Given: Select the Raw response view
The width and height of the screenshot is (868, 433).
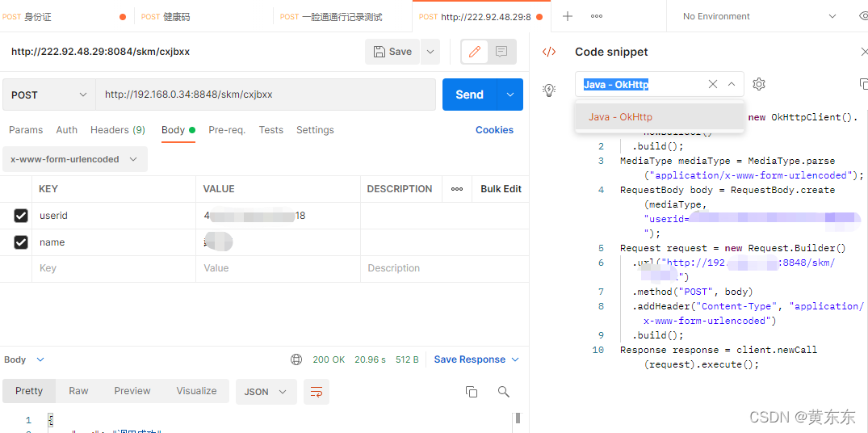Looking at the screenshot, I should click(78, 391).
